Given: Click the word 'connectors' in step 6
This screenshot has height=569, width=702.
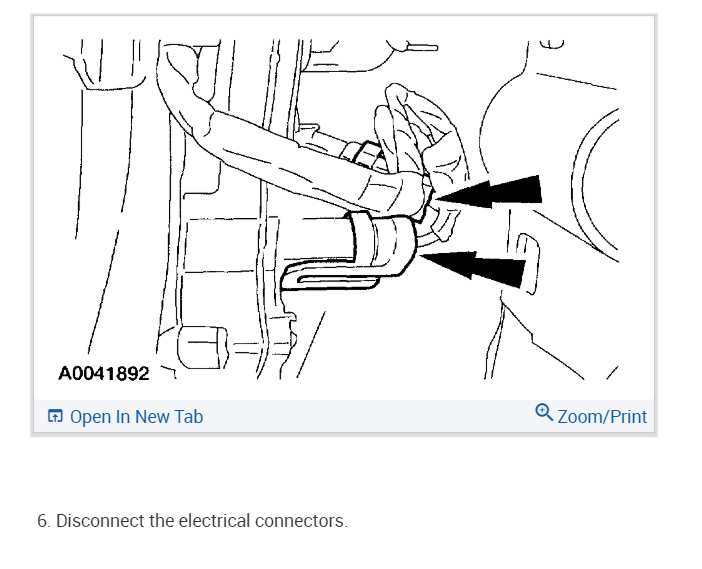Looking at the screenshot, I should (x=300, y=521).
